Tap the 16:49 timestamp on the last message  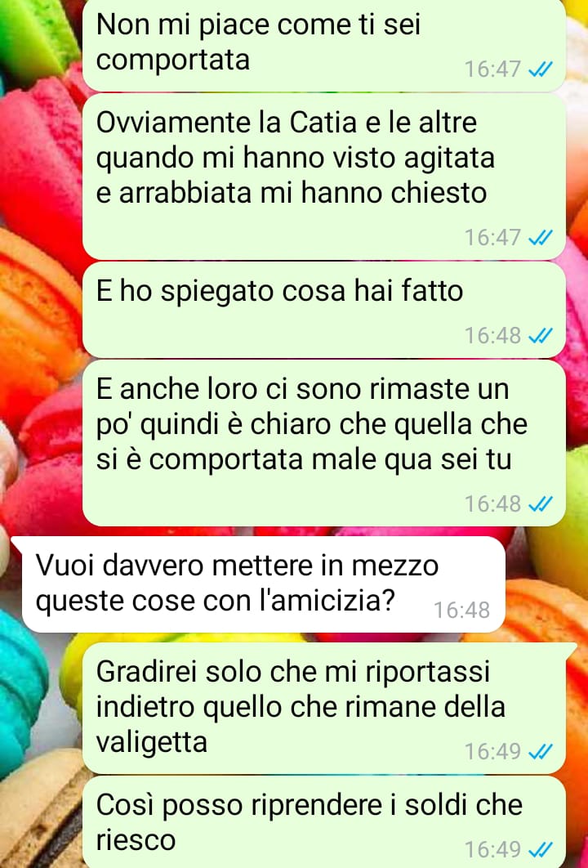point(492,850)
